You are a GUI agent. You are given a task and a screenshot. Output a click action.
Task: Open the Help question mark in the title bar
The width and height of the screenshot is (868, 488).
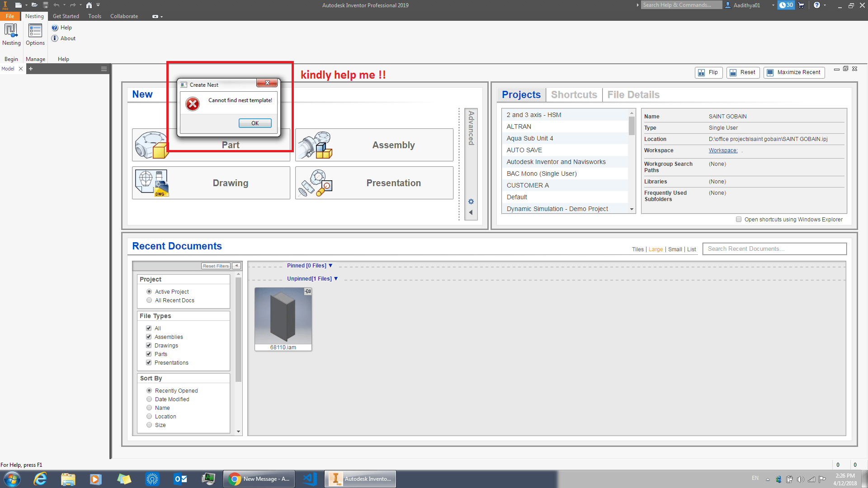pyautogui.click(x=817, y=5)
